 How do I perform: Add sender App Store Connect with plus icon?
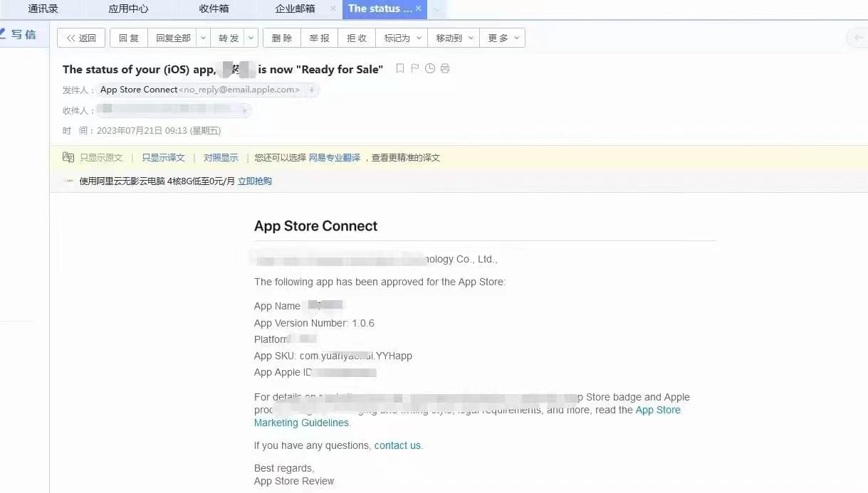click(x=311, y=90)
